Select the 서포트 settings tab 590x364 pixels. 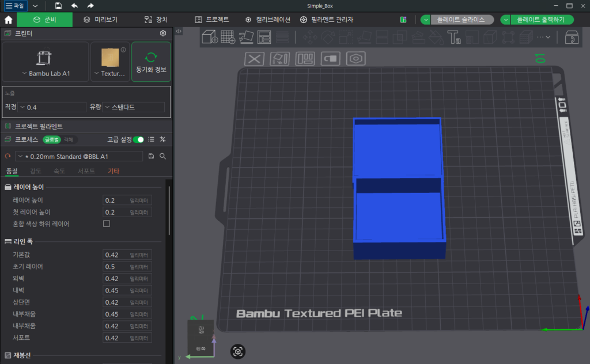[86, 171]
